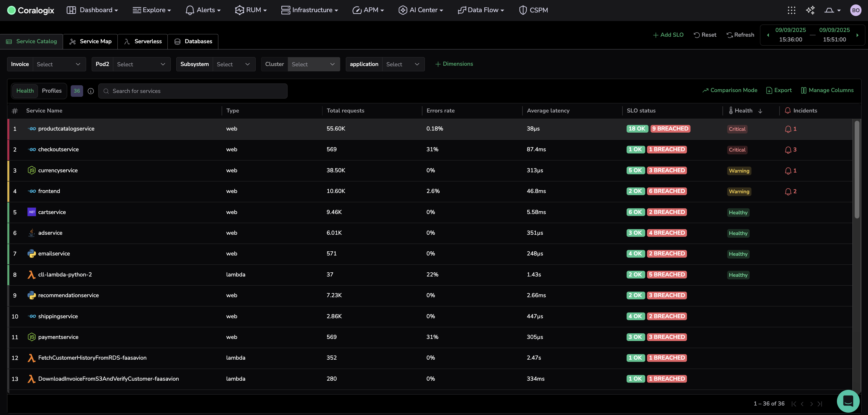
Task: Go to previous time range arrow
Action: coord(768,35)
